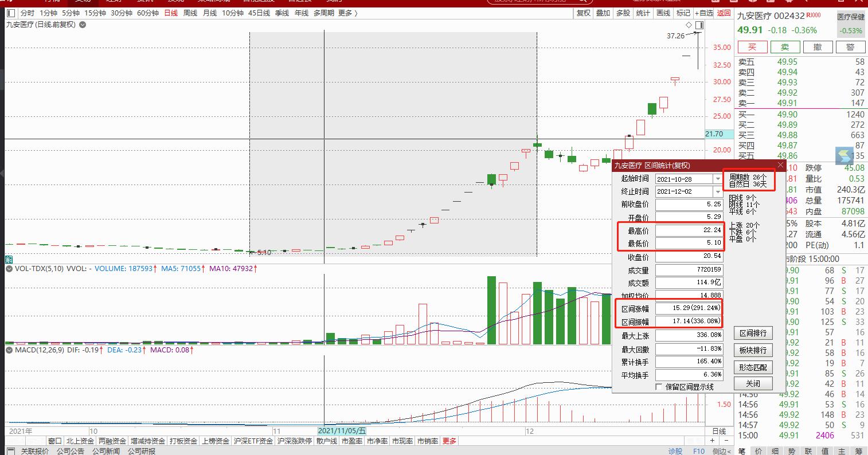
Task: Click the 区间排行 button
Action: tap(753, 333)
